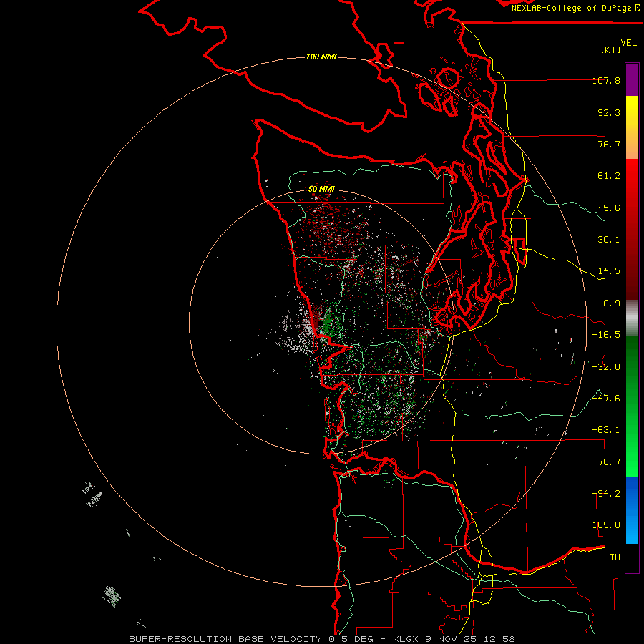Select the -16.5 legend value
The height and width of the screenshot is (644, 644).
[606, 335]
